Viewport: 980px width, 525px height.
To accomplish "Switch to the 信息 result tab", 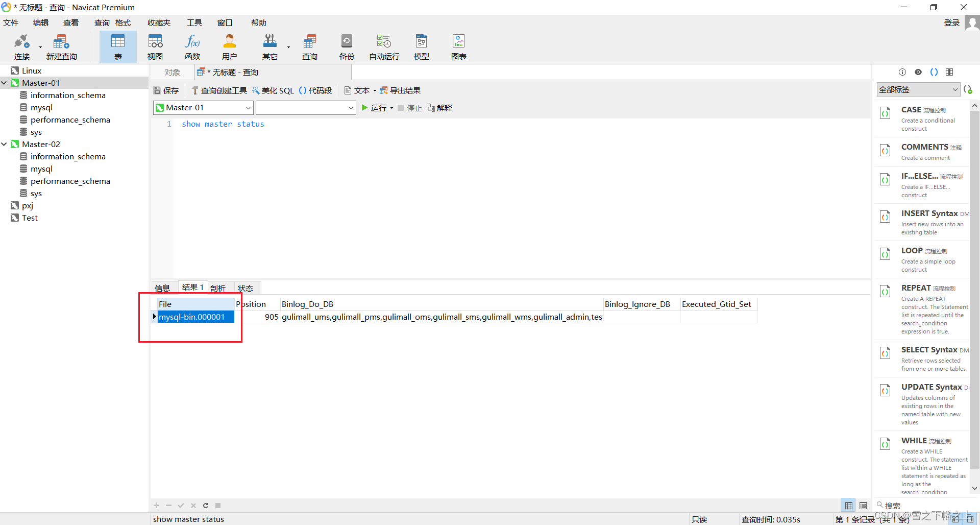I will 162,288.
